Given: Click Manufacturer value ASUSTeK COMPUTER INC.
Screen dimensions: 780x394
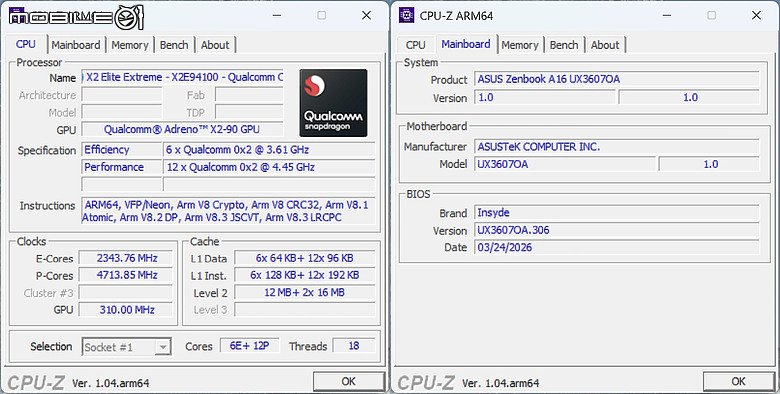Looking at the screenshot, I should click(617, 147).
